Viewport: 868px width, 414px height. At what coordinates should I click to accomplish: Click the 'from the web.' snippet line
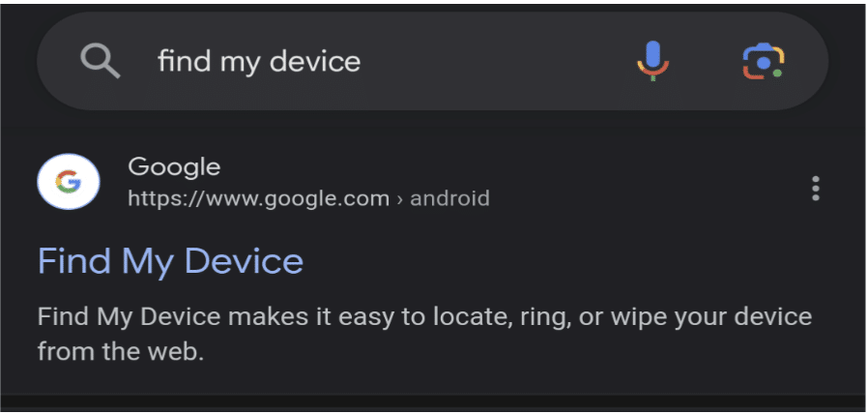pos(121,352)
